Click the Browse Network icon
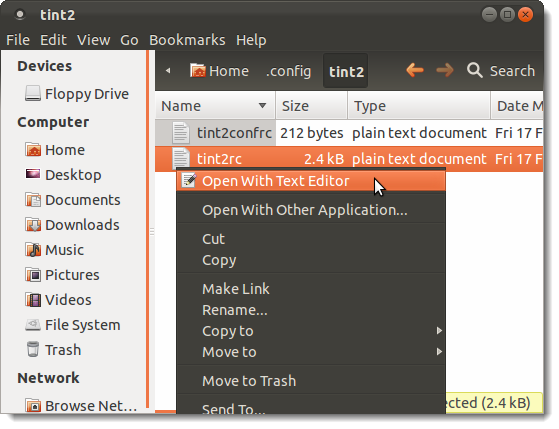 pyautogui.click(x=33, y=406)
